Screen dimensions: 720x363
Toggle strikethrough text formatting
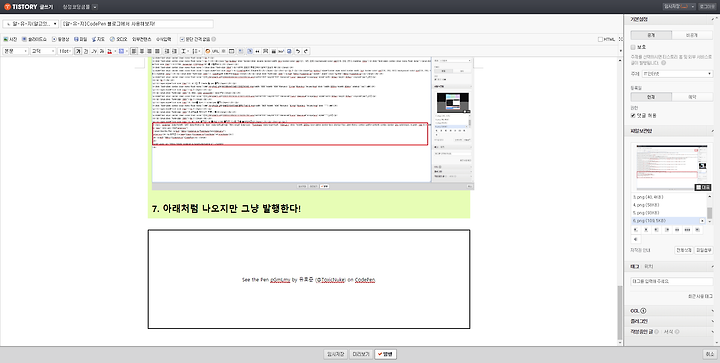point(102,51)
